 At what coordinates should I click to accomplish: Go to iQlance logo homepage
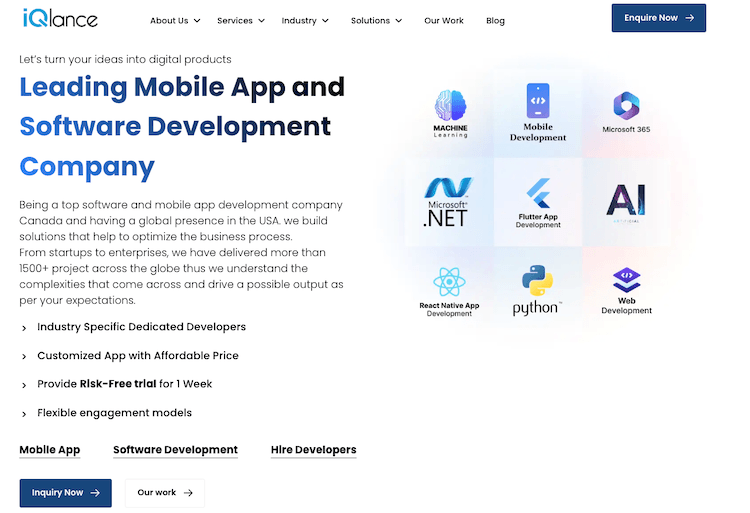point(62,18)
